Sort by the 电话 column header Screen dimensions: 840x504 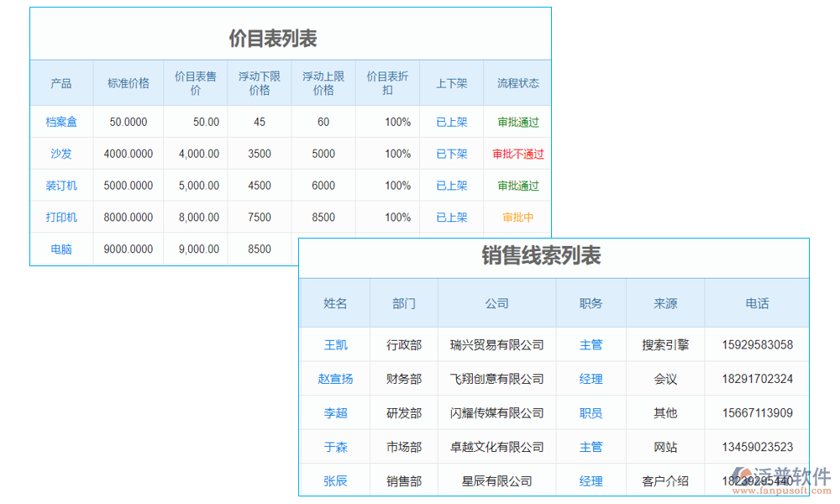(757, 303)
